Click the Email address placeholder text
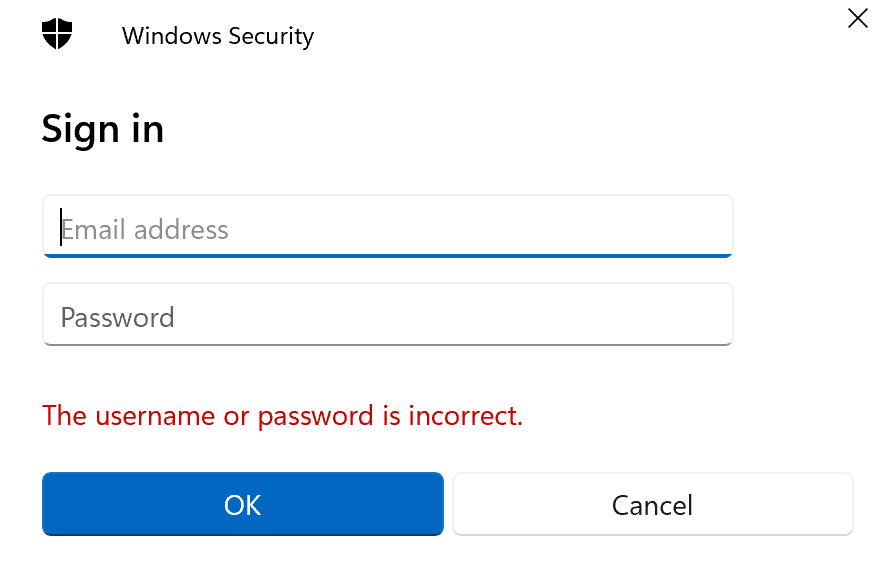Screen dimensions: 892x566 point(145,230)
